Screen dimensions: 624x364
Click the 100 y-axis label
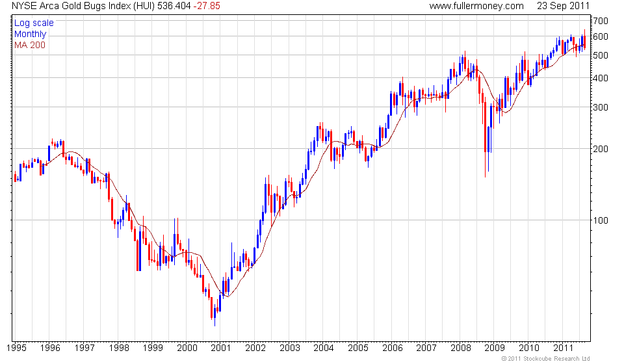(600, 220)
